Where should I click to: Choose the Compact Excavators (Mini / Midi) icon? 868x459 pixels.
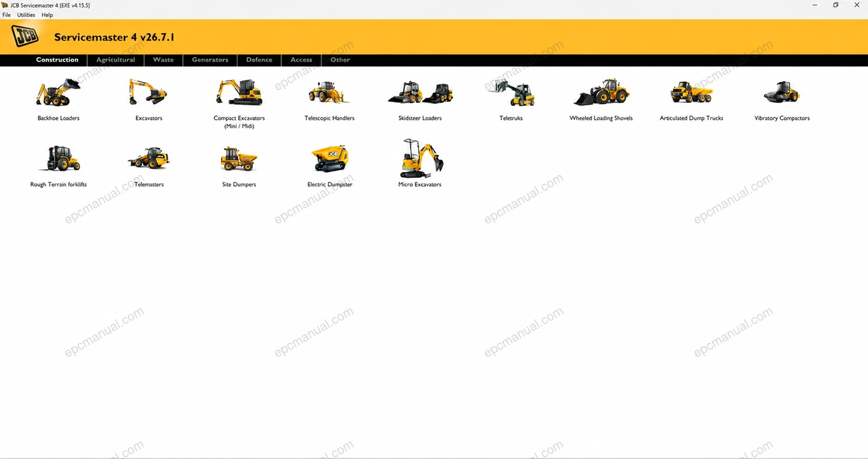click(239, 93)
